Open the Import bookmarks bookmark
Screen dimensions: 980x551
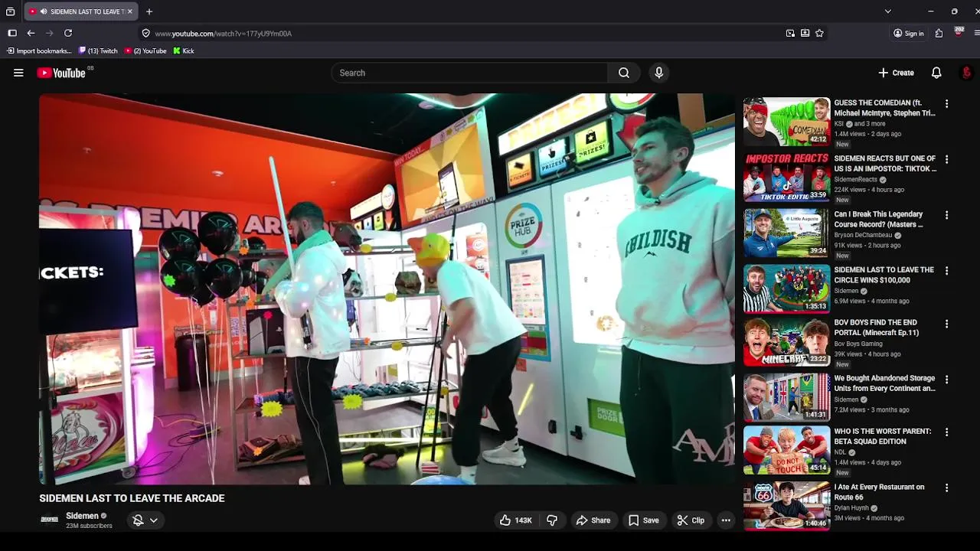tap(38, 51)
